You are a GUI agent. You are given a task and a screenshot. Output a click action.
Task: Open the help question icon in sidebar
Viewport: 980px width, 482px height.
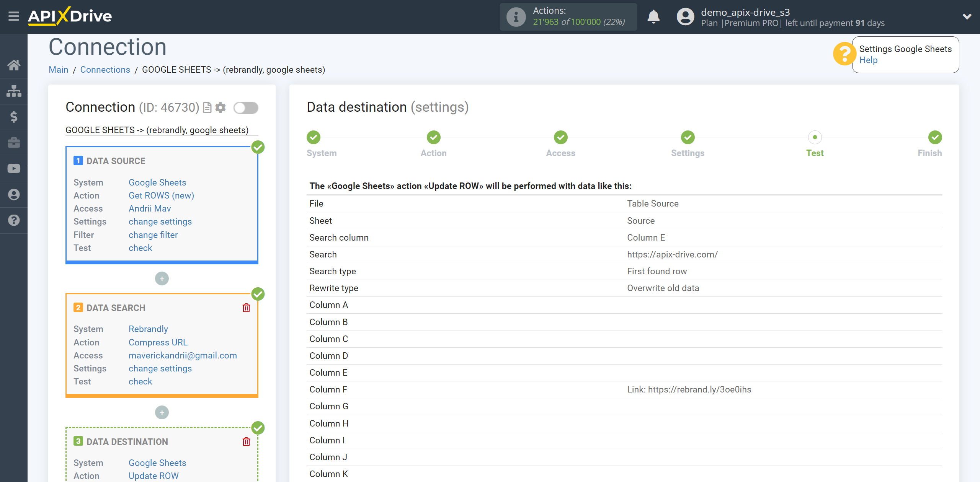point(14,220)
